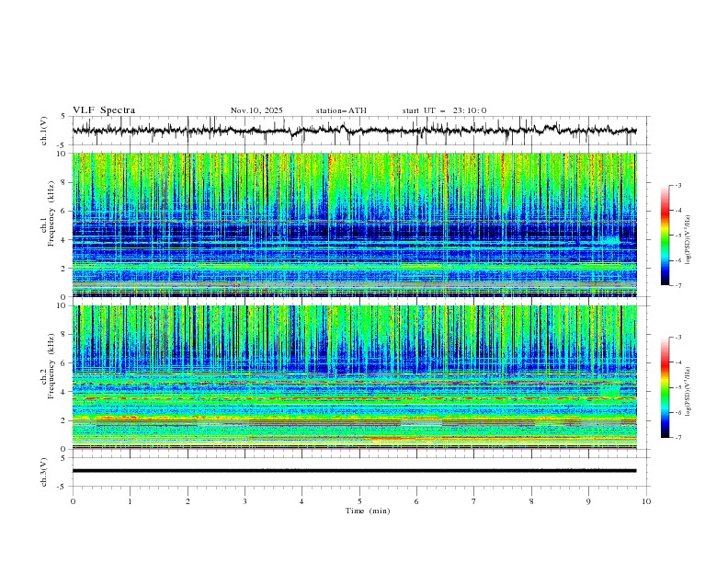The width and height of the screenshot is (728, 563).
Task: Click time axis tick label '10'
Action: click(646, 501)
